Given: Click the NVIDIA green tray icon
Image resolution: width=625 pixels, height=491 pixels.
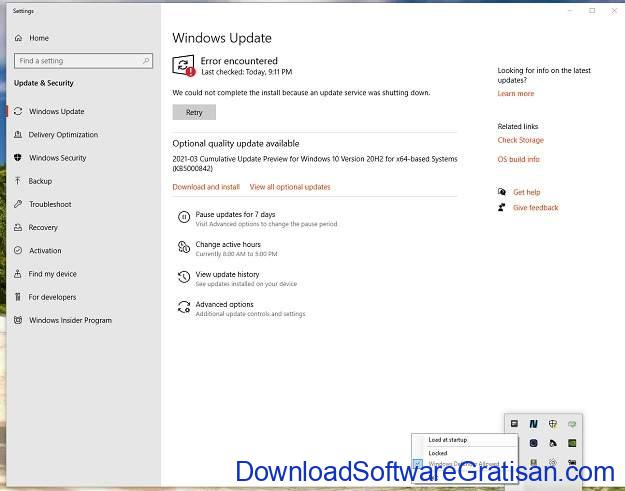Looking at the screenshot, I should [572, 443].
